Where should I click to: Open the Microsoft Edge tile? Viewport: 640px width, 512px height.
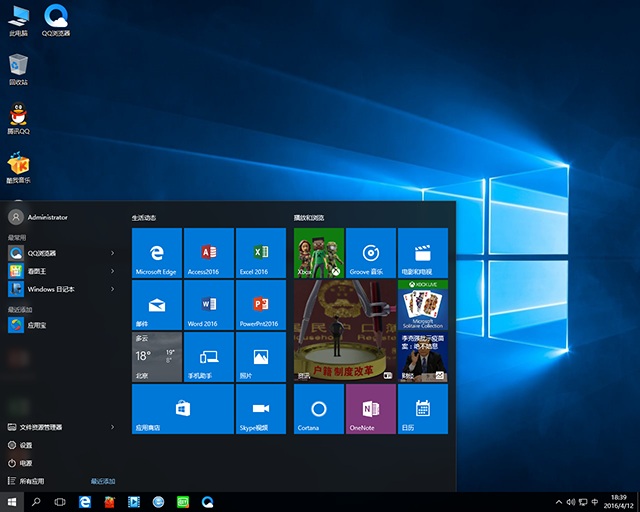point(156,252)
